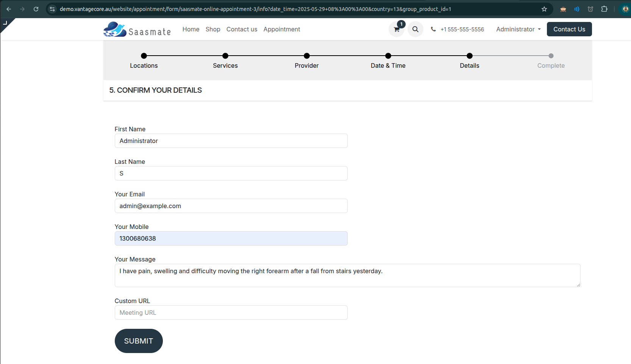
Task: Select the Locations step marker
Action: tap(144, 56)
